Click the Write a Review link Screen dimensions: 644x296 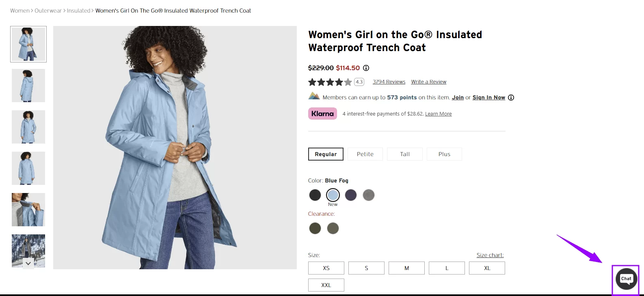428,82
